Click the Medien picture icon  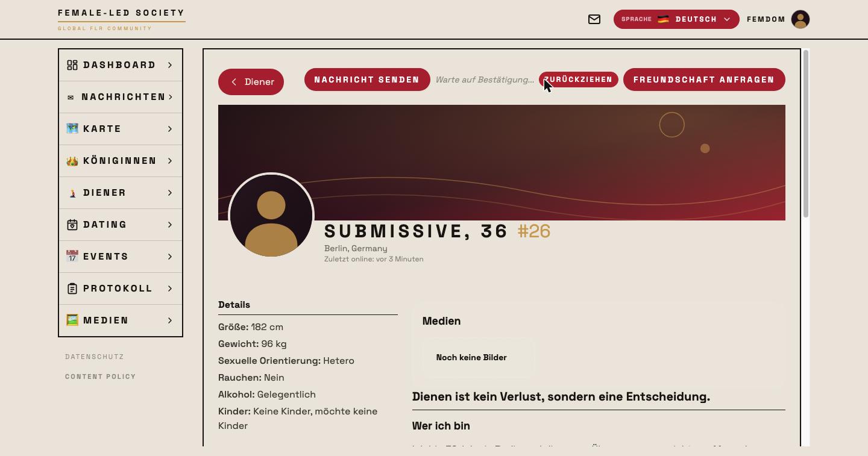72,320
